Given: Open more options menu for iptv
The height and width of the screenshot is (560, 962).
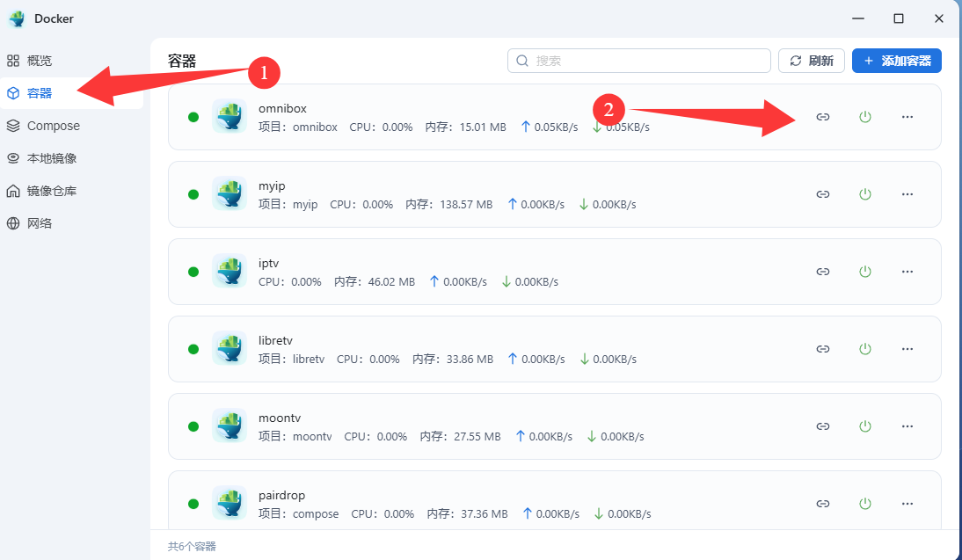Looking at the screenshot, I should [907, 271].
